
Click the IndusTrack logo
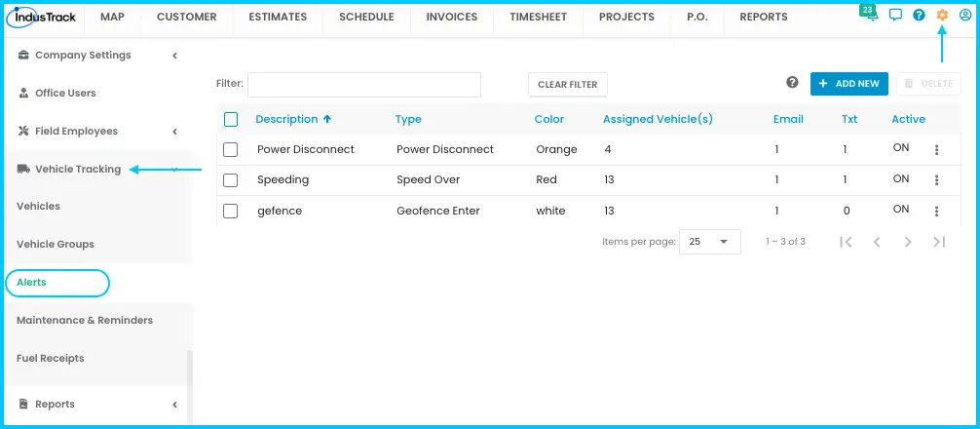coord(41,17)
